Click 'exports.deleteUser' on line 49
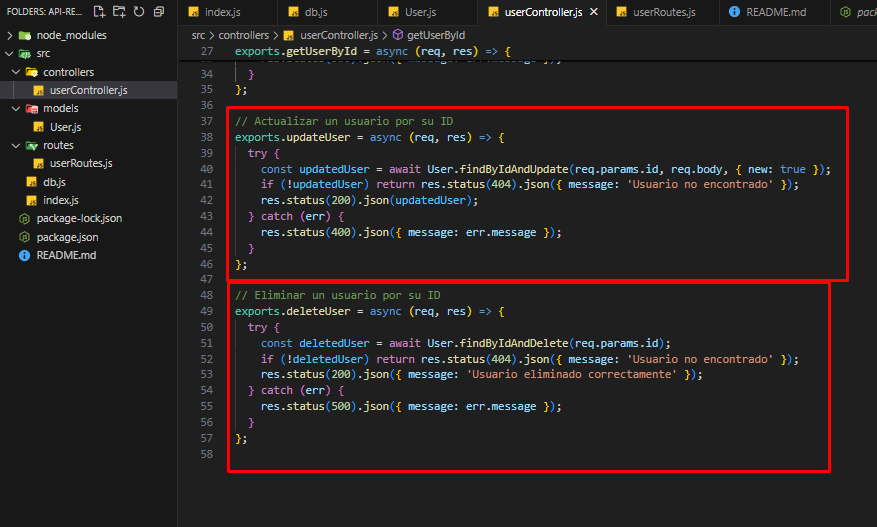The width and height of the screenshot is (877, 527). (x=293, y=311)
